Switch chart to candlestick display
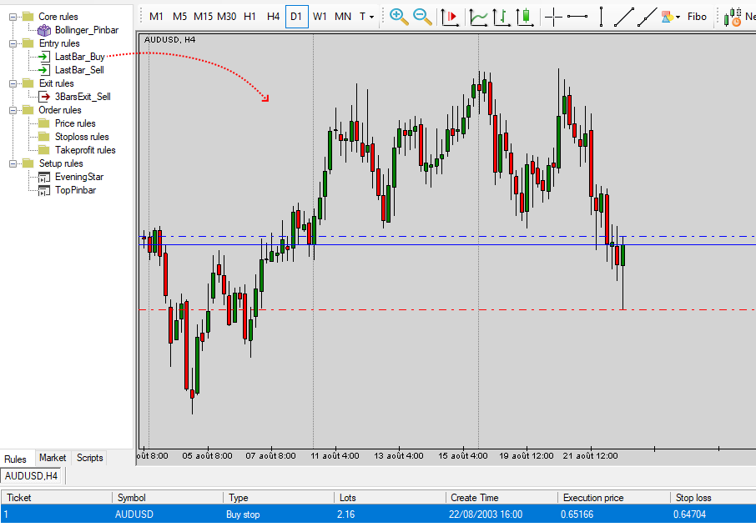 pos(525,16)
